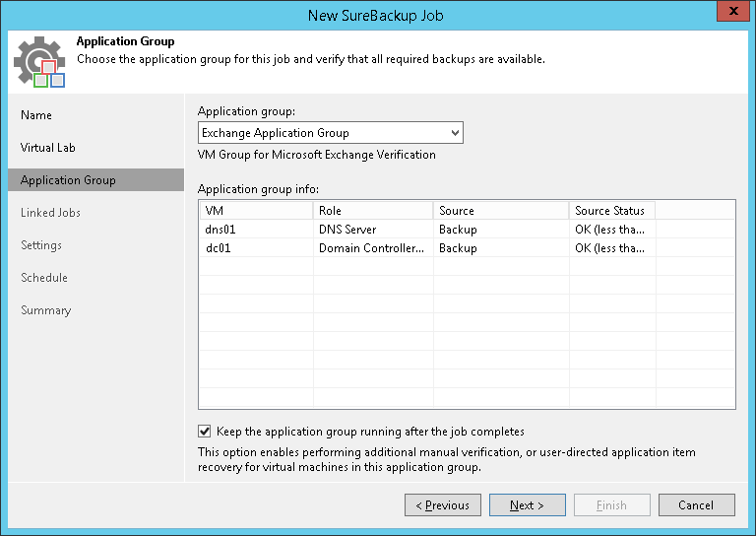Screen dimensions: 756x536
Task: Sort by the VM column header
Action: [x=256, y=211]
